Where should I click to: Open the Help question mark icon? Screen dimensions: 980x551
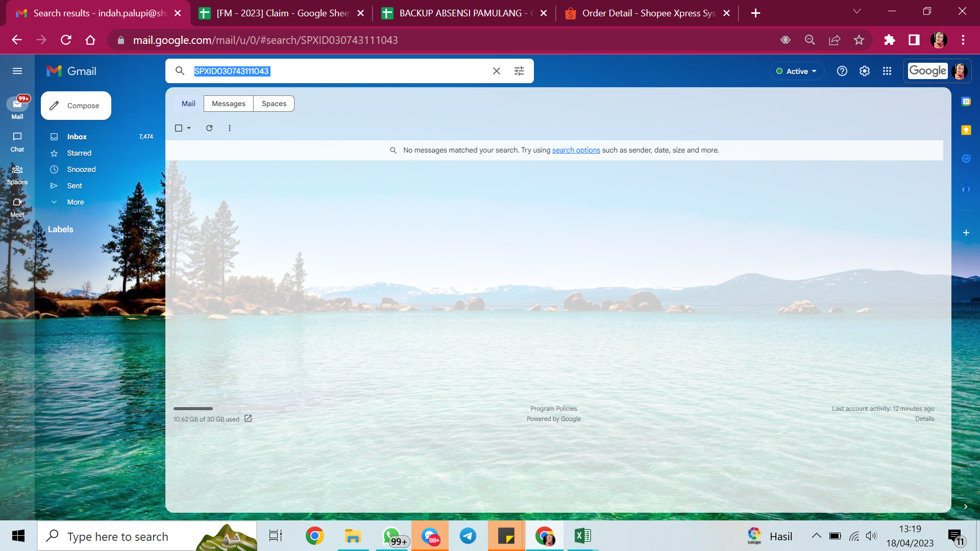click(842, 71)
